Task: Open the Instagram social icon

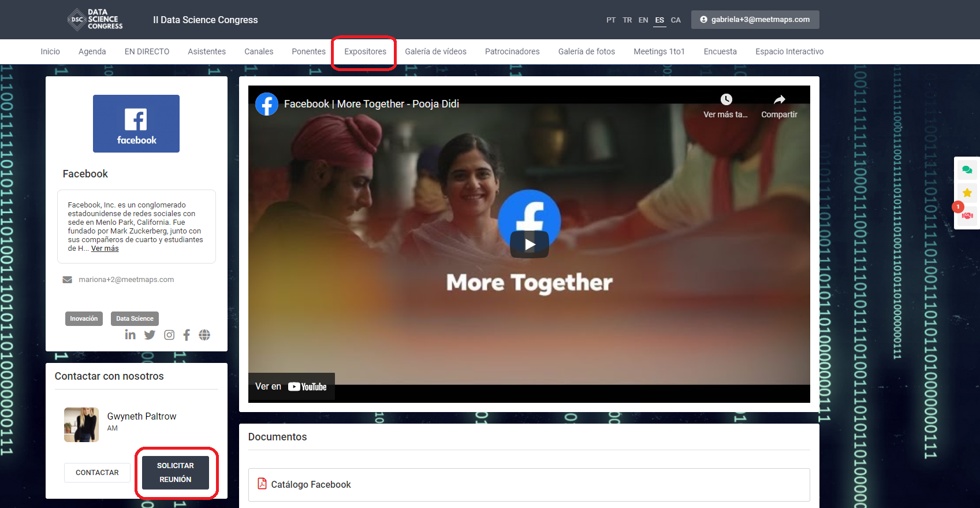Action: [x=169, y=335]
